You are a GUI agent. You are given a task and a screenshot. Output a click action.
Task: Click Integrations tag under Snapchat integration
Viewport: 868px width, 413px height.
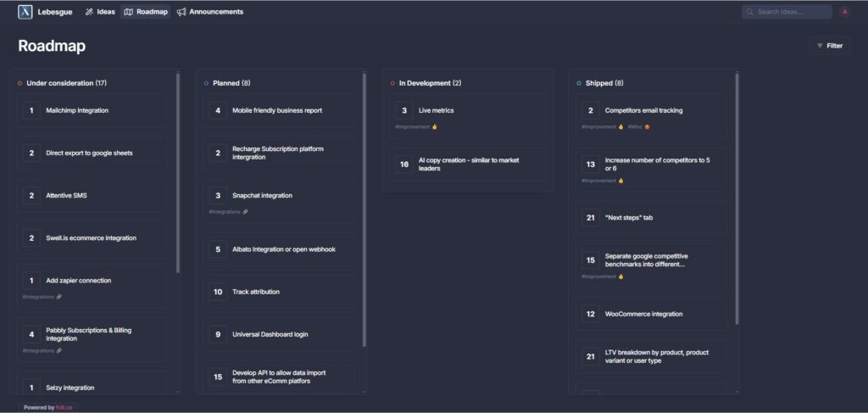228,211
